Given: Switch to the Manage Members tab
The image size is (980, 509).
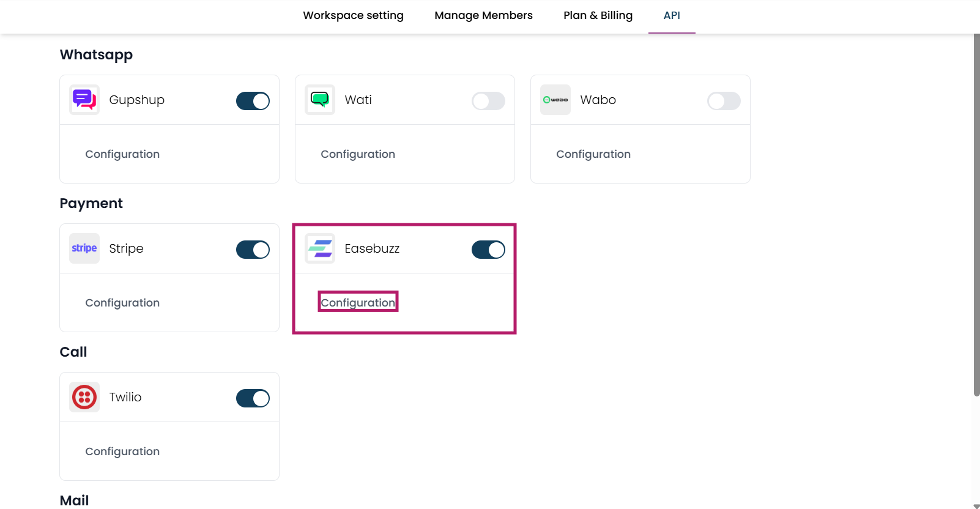Looking at the screenshot, I should (483, 15).
